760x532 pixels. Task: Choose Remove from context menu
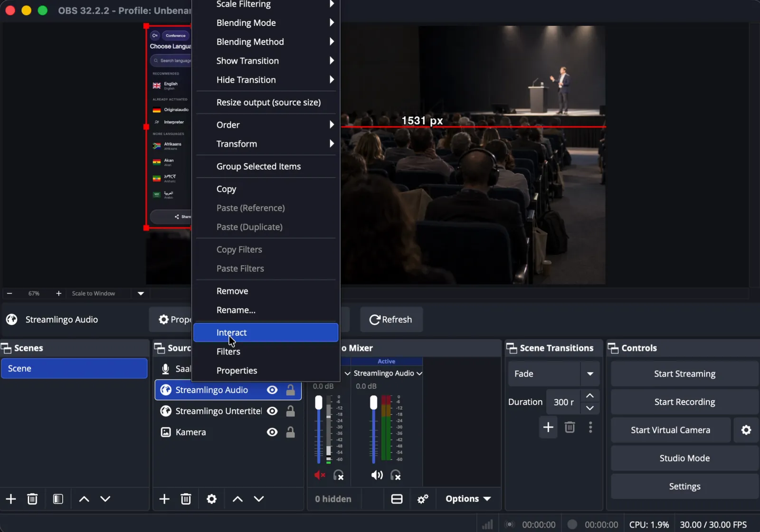266,291
